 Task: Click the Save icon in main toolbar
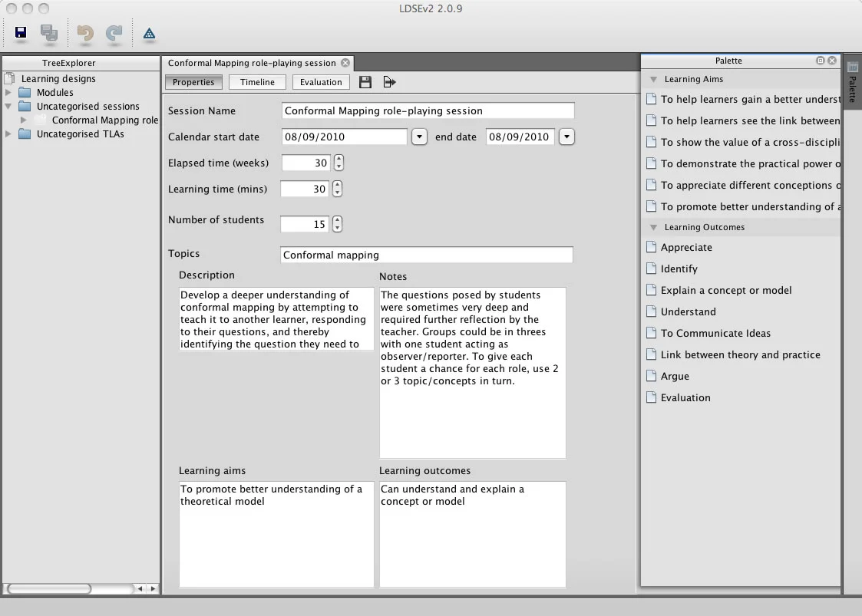tap(21, 33)
